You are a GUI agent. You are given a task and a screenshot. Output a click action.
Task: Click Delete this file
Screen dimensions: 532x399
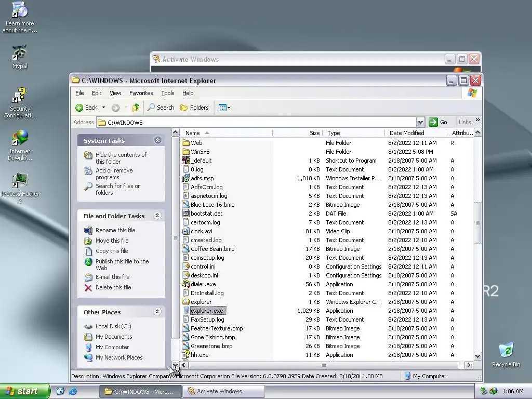tap(113, 287)
